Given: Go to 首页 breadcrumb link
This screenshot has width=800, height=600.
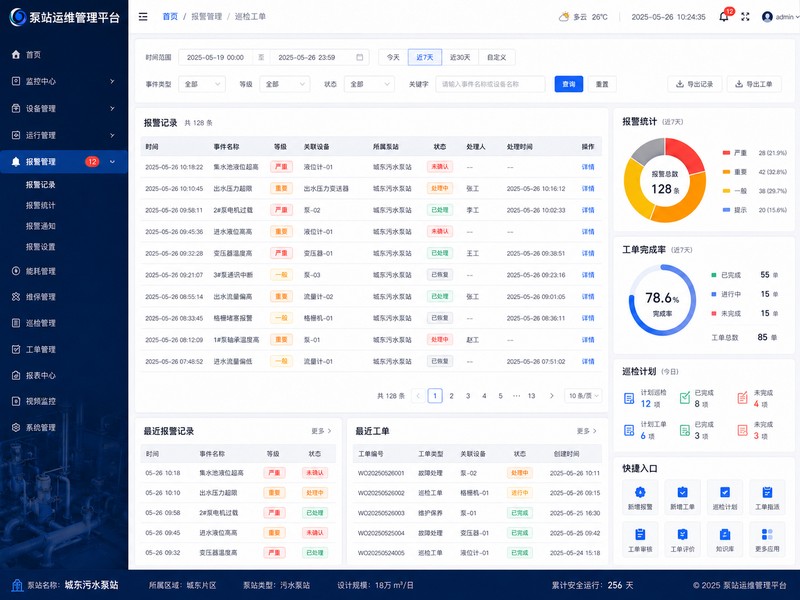Looking at the screenshot, I should 170,17.
